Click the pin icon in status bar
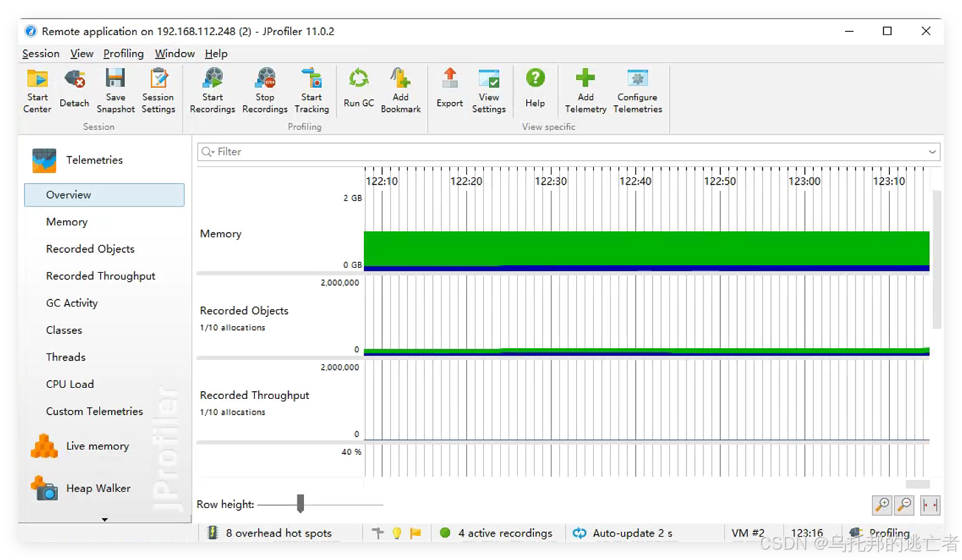This screenshot has height=560, width=962. [378, 533]
